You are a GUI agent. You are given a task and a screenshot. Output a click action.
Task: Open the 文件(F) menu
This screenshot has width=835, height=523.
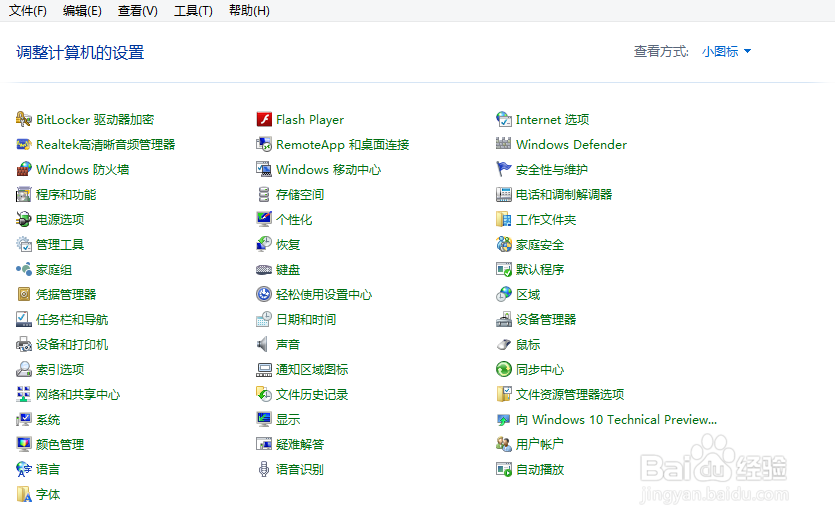tap(28, 11)
